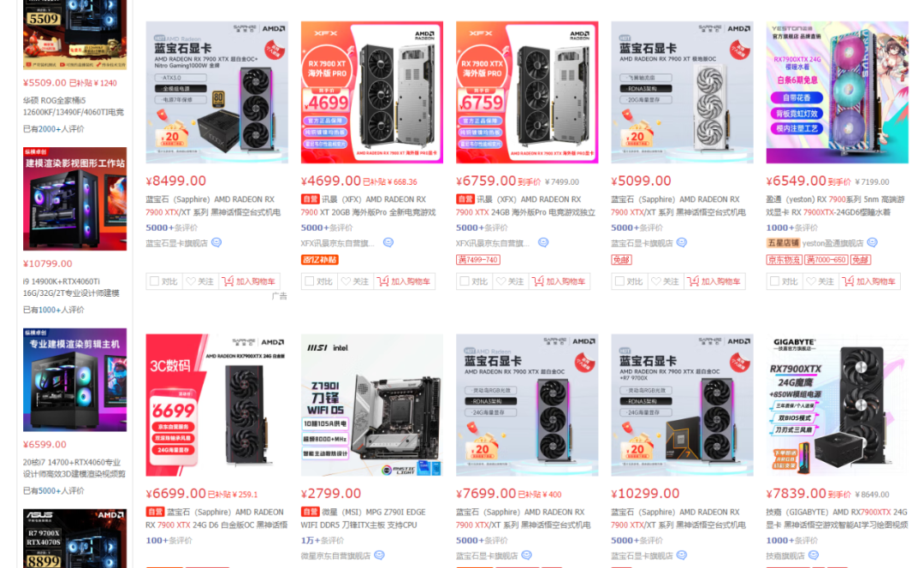Click cart icon to add ¥6549.00 yeston card
924x568 pixels.
(x=848, y=281)
